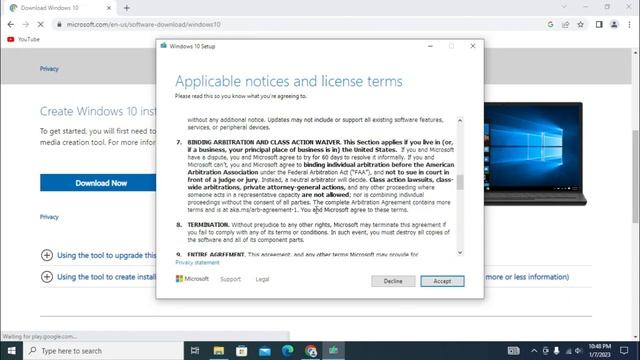Open Microsoft Edge from taskbar
Viewport: 640px width, 360px height.
[288, 351]
